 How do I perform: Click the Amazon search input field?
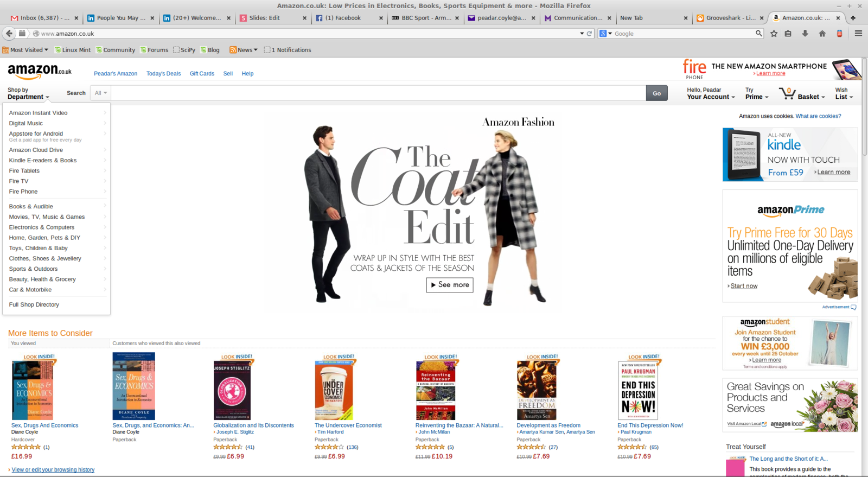tap(379, 93)
